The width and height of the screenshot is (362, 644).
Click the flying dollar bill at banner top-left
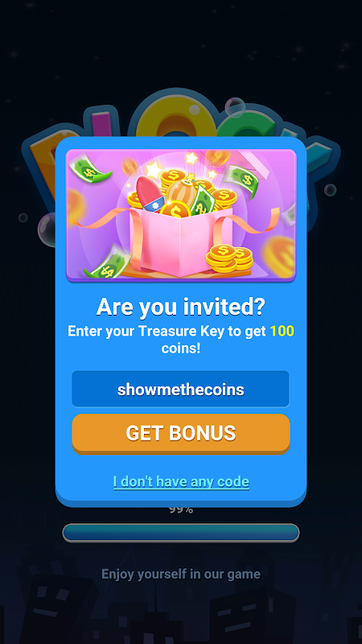click(x=88, y=168)
